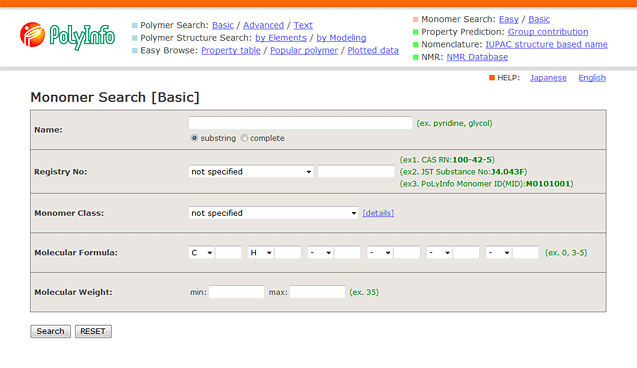Open the fifth element dropdown in Molecular Formula
637x368 pixels.
(x=439, y=253)
